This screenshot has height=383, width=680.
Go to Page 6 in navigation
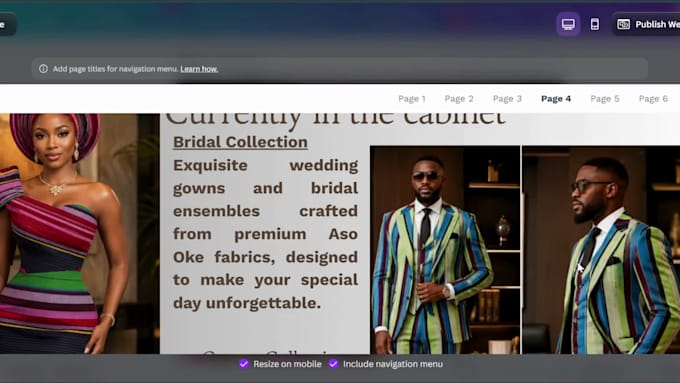653,99
